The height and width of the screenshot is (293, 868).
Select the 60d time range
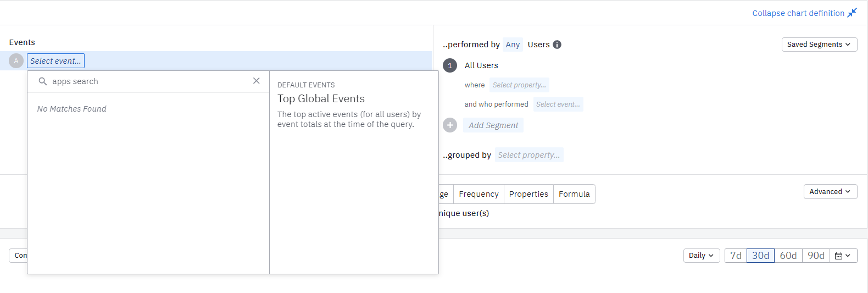(788, 256)
